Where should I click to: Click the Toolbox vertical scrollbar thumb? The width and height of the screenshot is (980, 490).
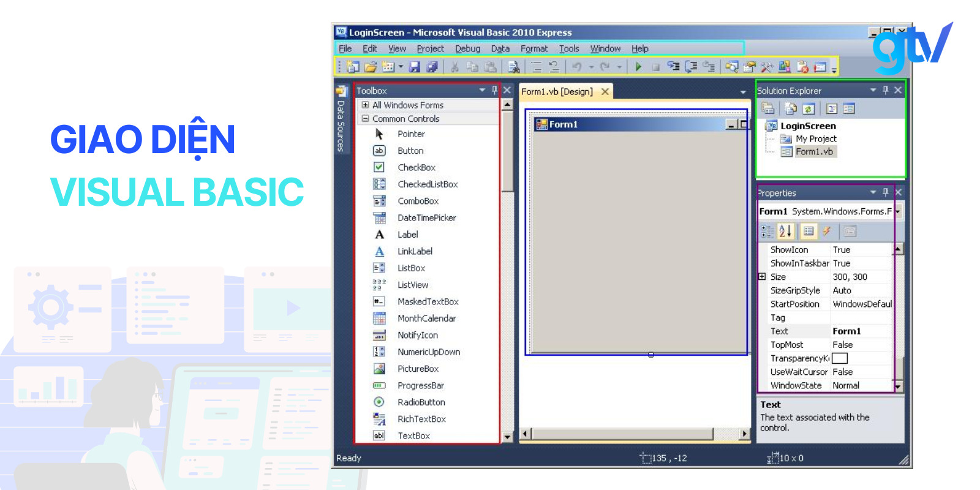tap(507, 152)
